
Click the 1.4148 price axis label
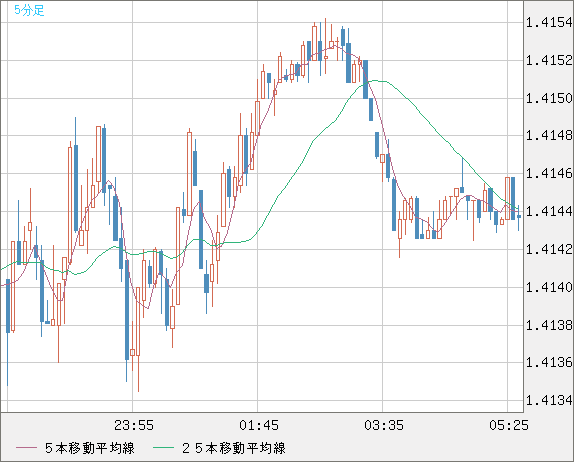point(549,136)
